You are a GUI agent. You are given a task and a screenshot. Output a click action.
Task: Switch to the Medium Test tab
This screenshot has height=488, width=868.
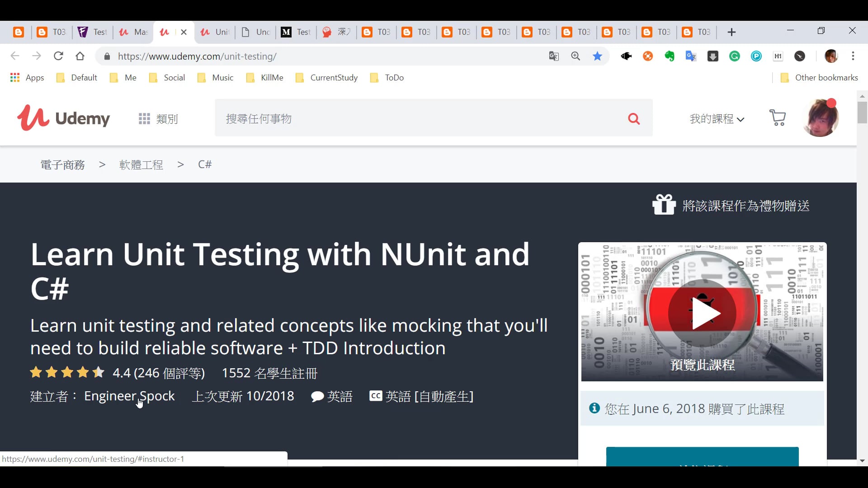pyautogui.click(x=296, y=32)
